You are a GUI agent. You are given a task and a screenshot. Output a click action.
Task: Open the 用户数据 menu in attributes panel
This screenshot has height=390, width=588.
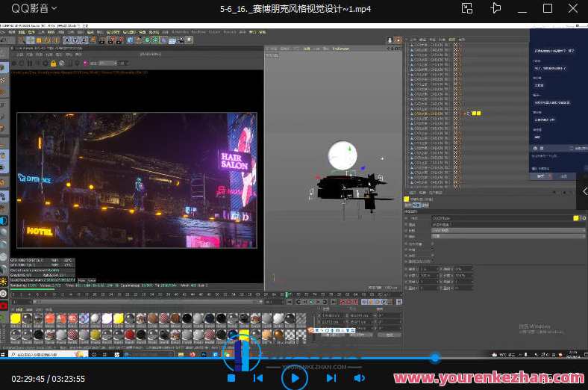435,192
